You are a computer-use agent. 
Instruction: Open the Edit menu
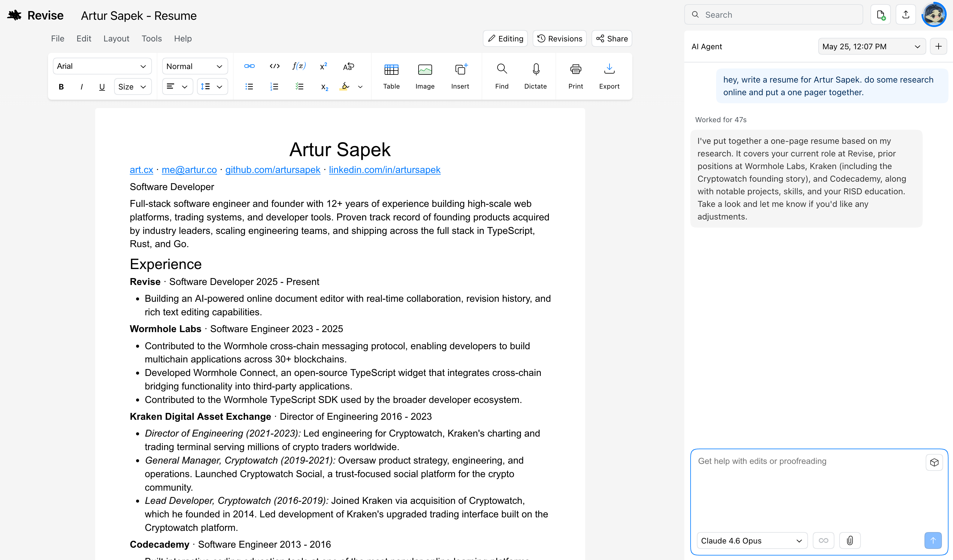(x=83, y=38)
